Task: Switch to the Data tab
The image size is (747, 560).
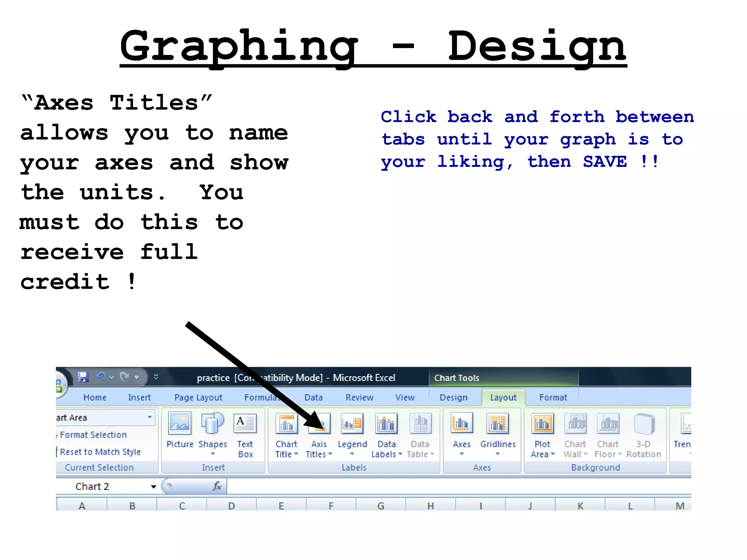Action: (x=313, y=397)
